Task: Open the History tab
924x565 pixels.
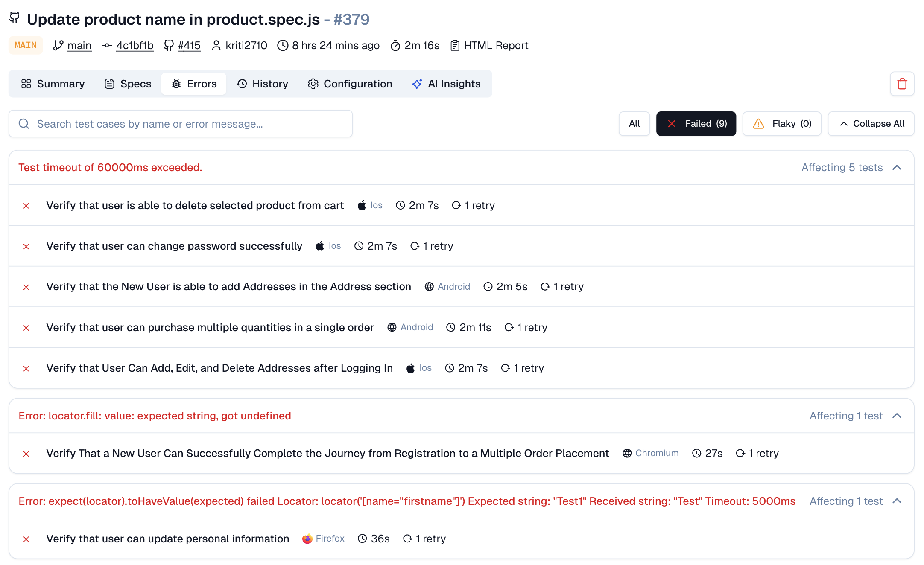Action: [262, 84]
